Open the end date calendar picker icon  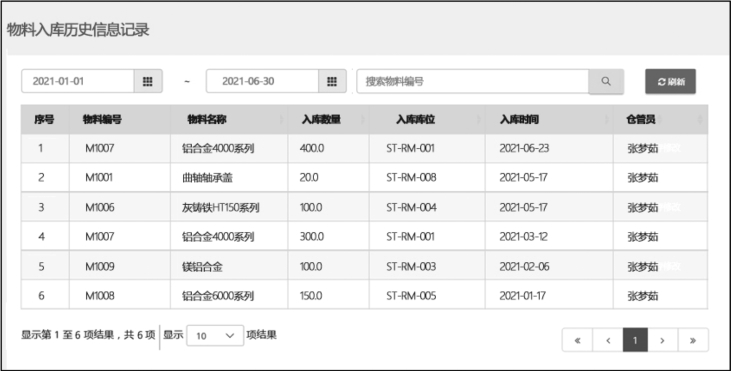click(x=332, y=81)
